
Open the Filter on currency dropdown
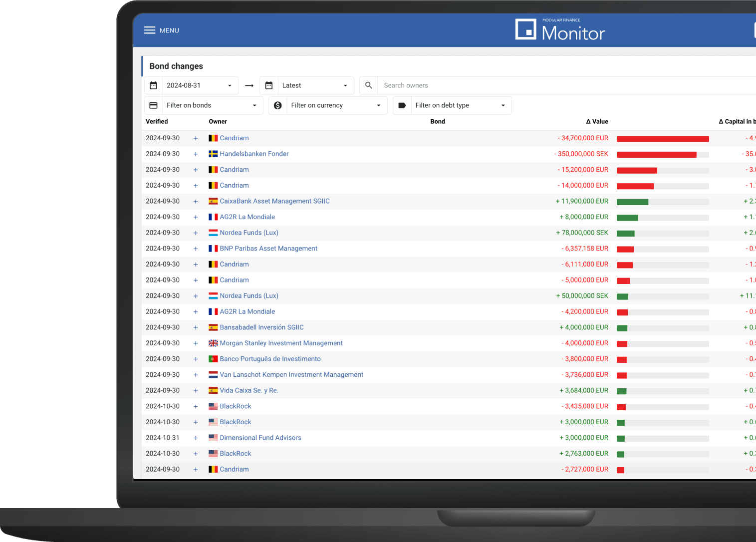click(x=337, y=105)
